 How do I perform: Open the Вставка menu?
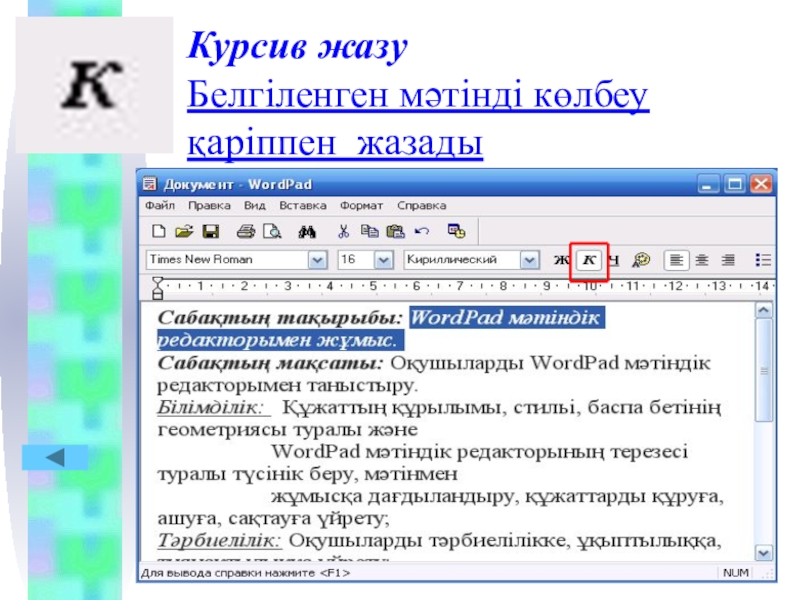click(x=303, y=206)
